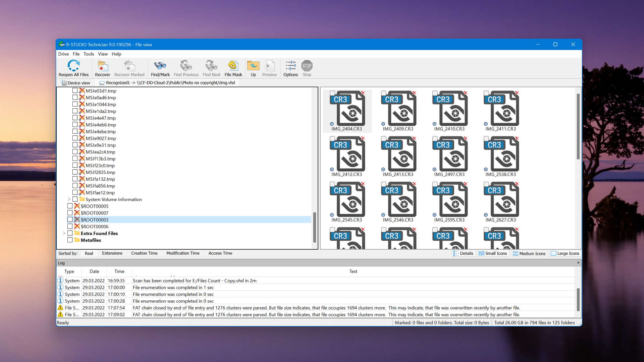Sort files by Creation Time
Screen dimensions: 644x362
pos(144,253)
